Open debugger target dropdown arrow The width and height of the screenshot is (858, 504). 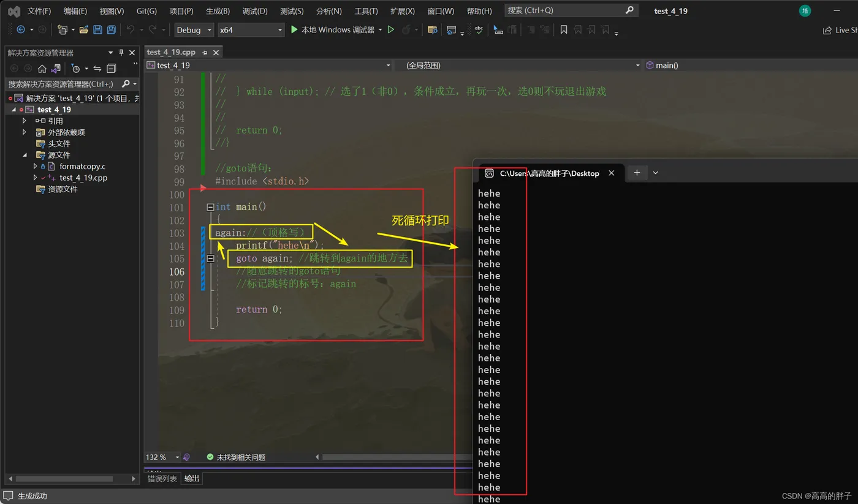click(381, 29)
